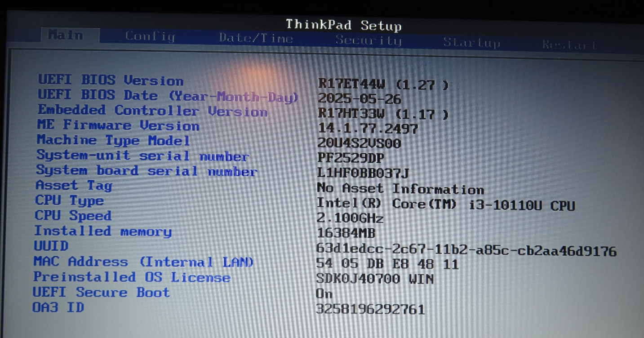Select the Asset Tag label
The height and width of the screenshot is (338, 644).
click(74, 186)
